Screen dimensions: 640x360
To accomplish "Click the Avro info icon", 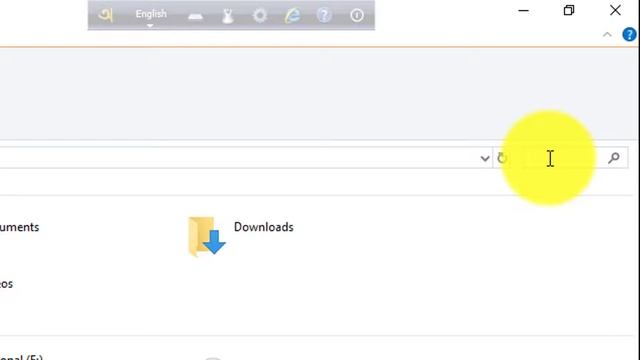I will click(357, 16).
